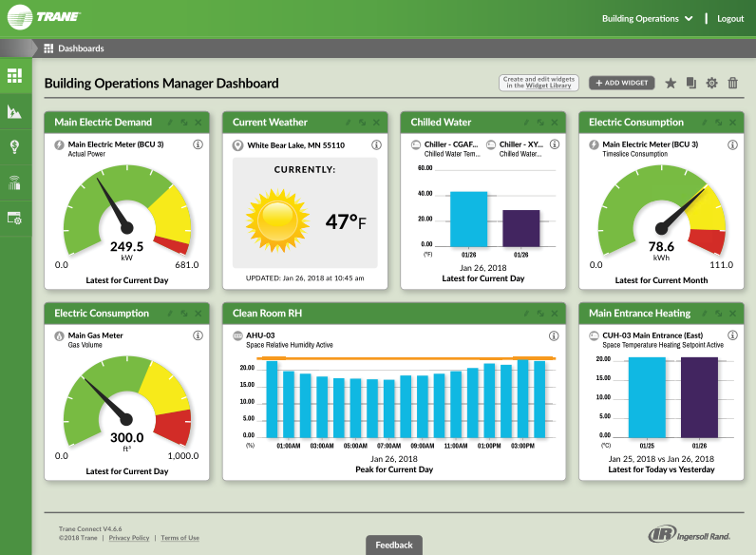
Task: Select the Dashboards breadcrumb tab
Action: [80, 48]
